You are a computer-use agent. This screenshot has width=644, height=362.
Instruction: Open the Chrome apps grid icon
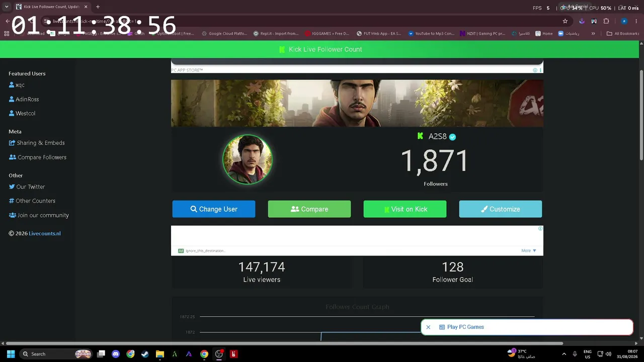pyautogui.click(x=7, y=34)
